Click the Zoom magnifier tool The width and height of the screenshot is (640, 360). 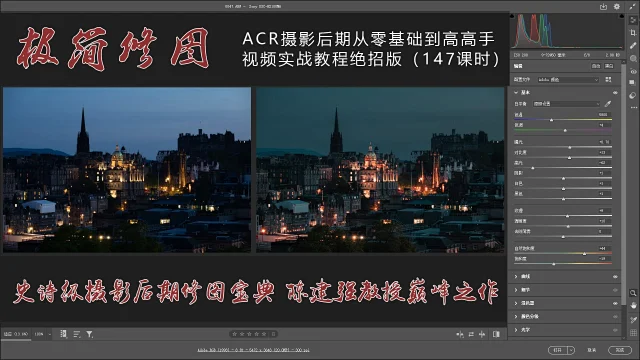(x=633, y=293)
